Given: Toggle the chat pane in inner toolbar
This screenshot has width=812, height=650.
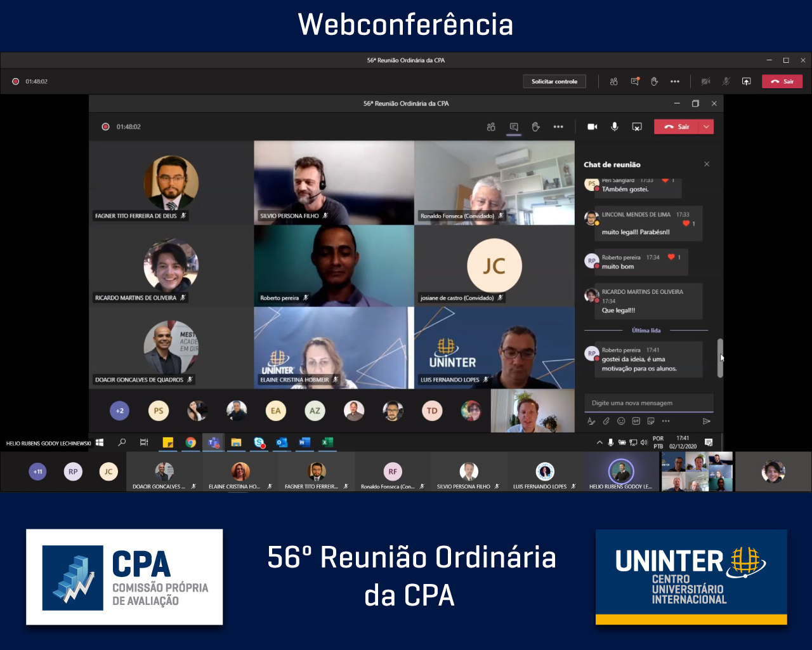Looking at the screenshot, I should (514, 127).
